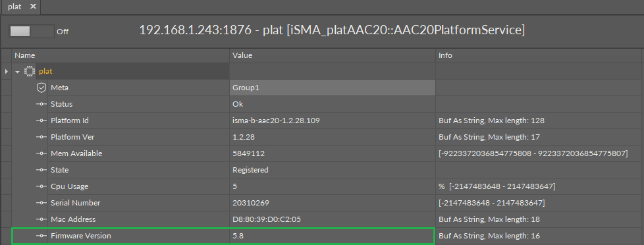Click the Firmware Version slot icon
Screen dimensions: 644x245
click(x=41, y=236)
